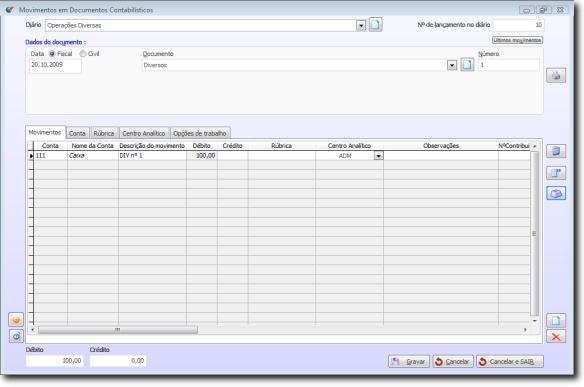Image resolution: width=584 pixels, height=387 pixels.
Task: Open the Opções de trabalho tab
Action: coord(200,133)
